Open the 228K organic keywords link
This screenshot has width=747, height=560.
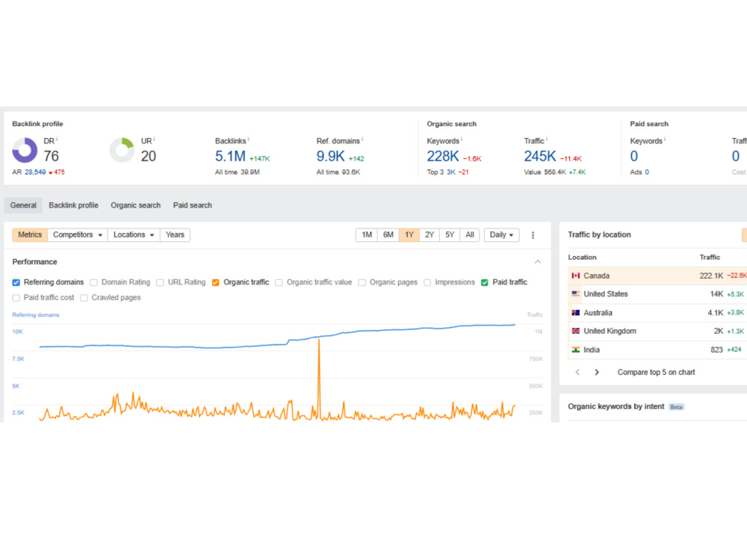pos(442,156)
